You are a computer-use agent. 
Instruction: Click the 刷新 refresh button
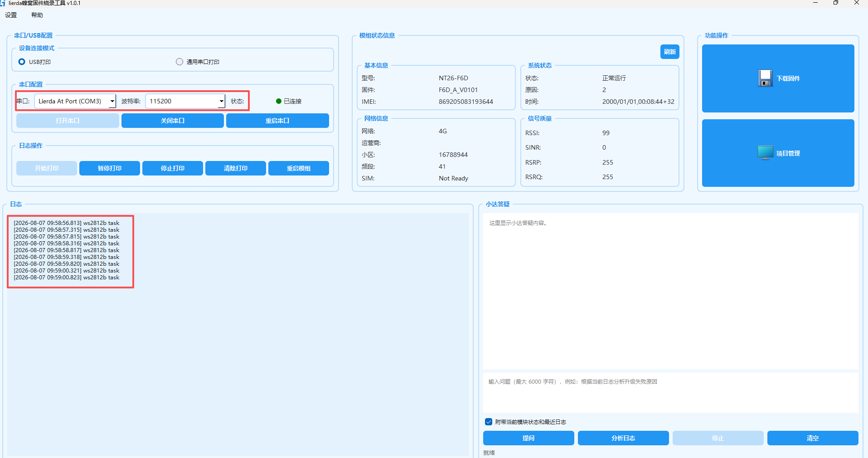coord(670,52)
